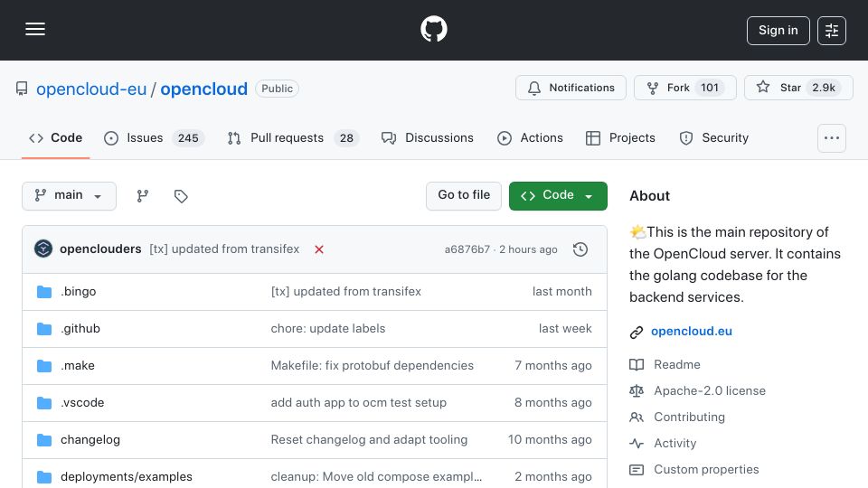Screen dimensions: 868x488
Task: Visit the opencloud.eu website link
Action: (x=692, y=332)
